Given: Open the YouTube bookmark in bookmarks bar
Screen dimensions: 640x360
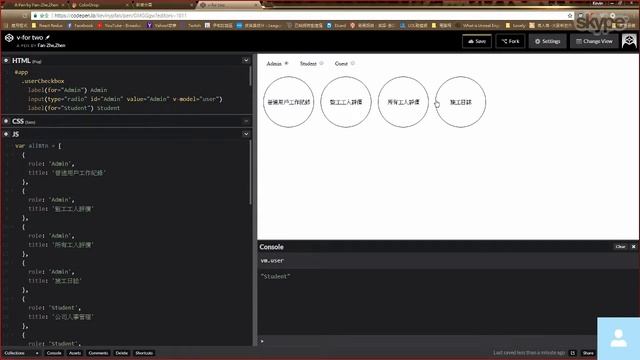Looking at the screenshot, I should pyautogui.click(x=120, y=25).
